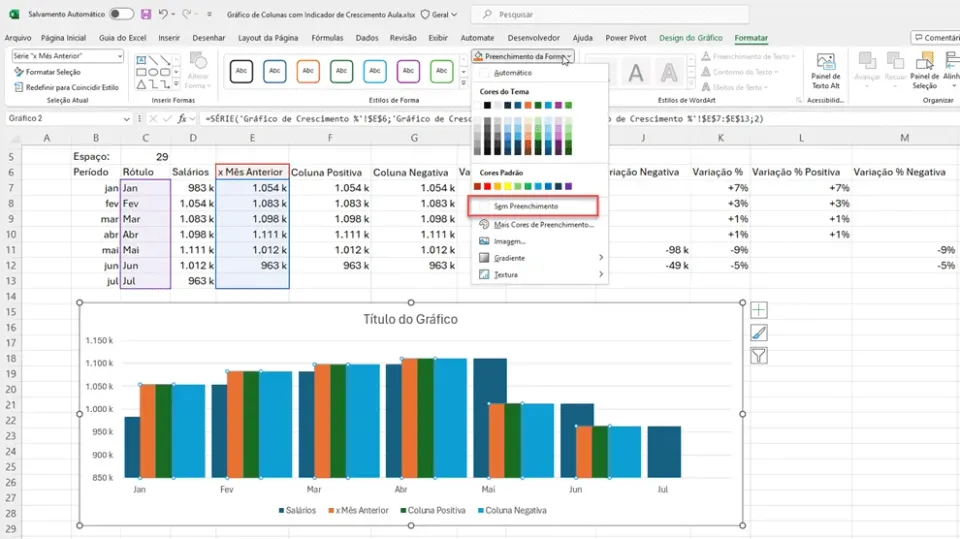Pick the red standard color swatch

coord(487,186)
